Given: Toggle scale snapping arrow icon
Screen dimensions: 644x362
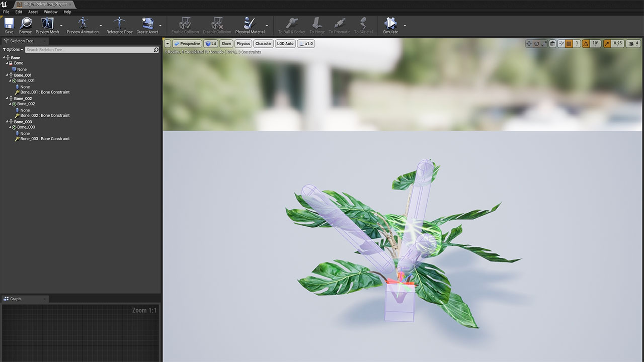Looking at the screenshot, I should pos(607,44).
